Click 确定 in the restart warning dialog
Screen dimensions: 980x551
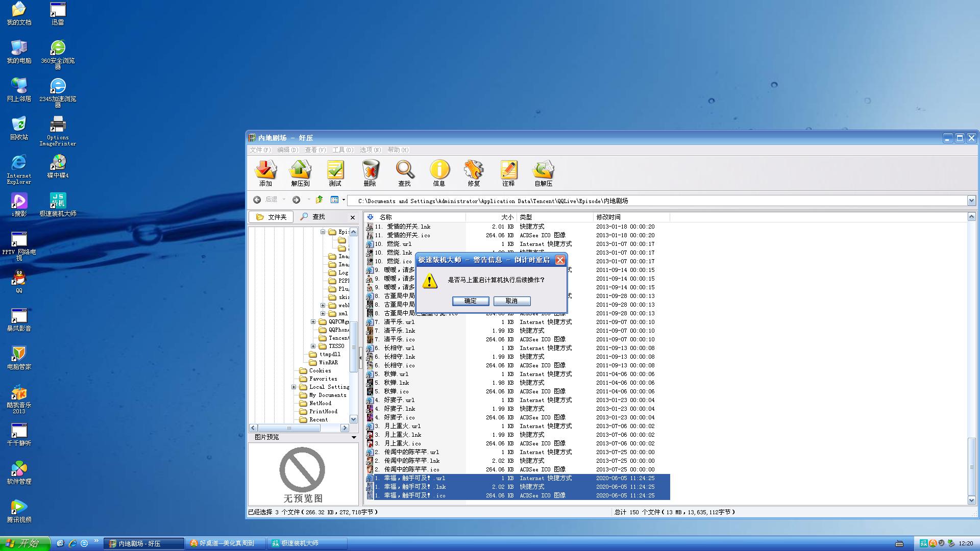[x=471, y=301]
